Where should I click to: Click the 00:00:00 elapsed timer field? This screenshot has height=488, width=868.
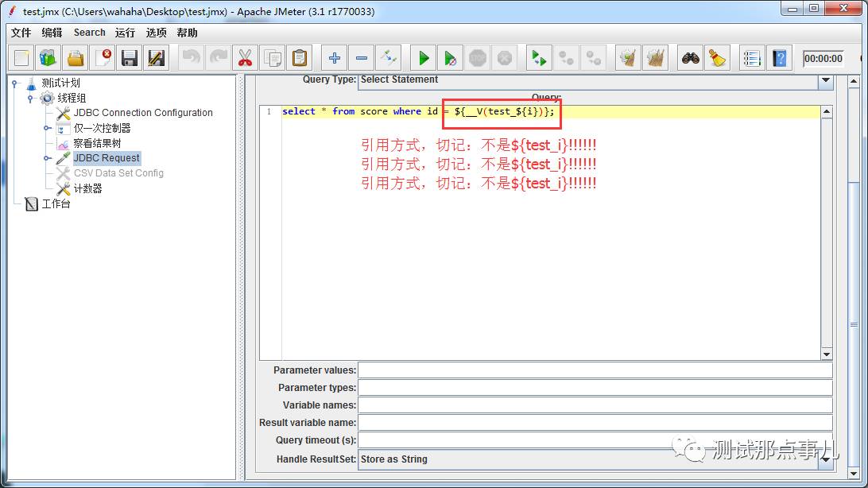click(823, 59)
